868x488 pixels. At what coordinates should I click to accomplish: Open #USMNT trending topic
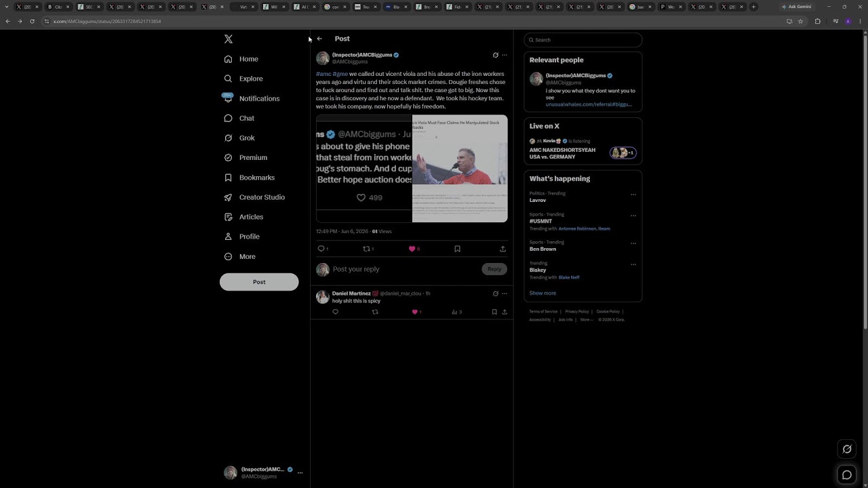[540, 221]
